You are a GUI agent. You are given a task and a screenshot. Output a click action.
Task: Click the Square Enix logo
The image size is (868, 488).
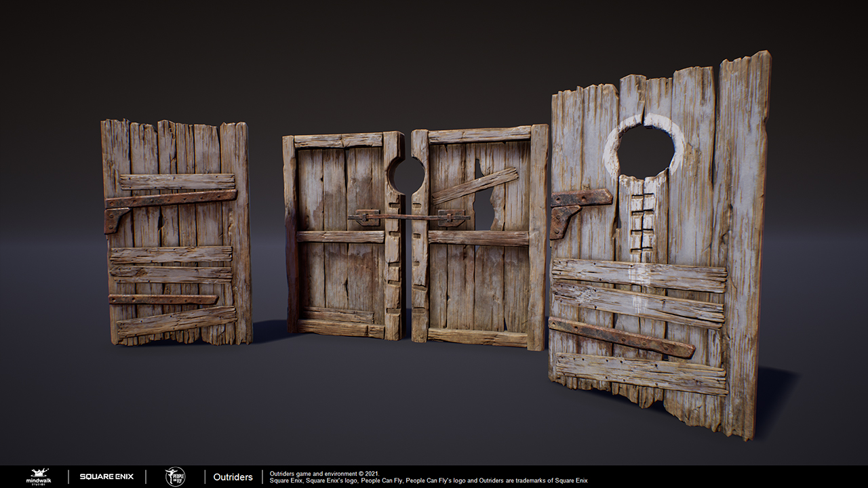coord(106,476)
